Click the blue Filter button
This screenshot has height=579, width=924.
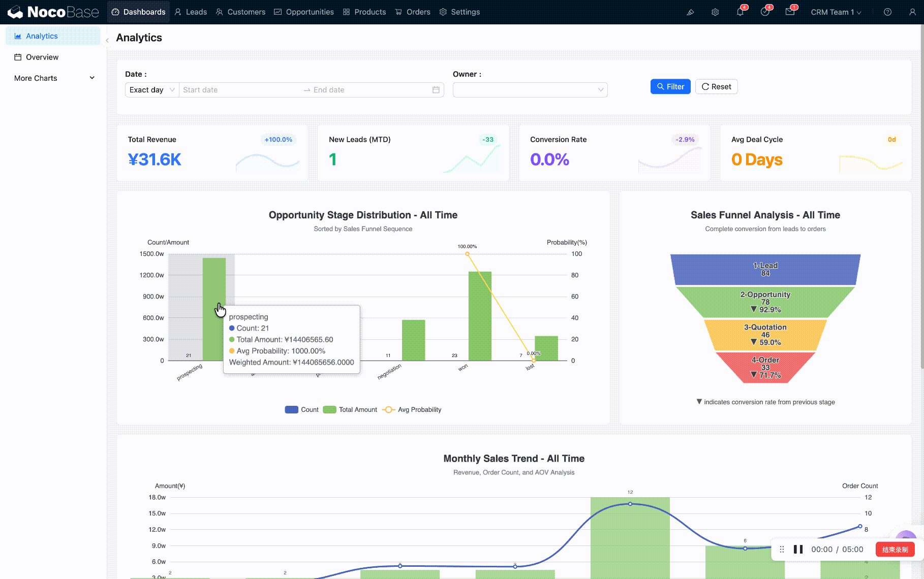coord(670,87)
